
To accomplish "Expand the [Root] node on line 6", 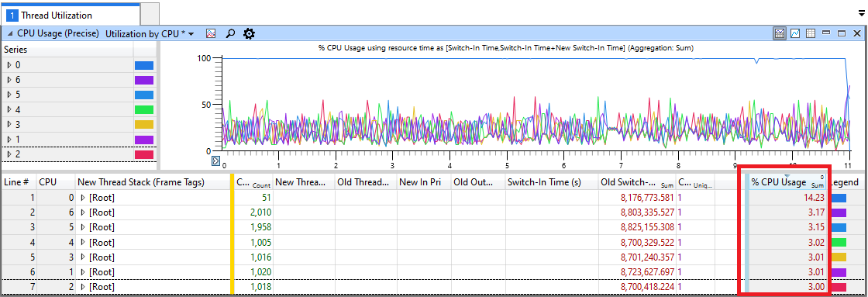I will tap(83, 272).
